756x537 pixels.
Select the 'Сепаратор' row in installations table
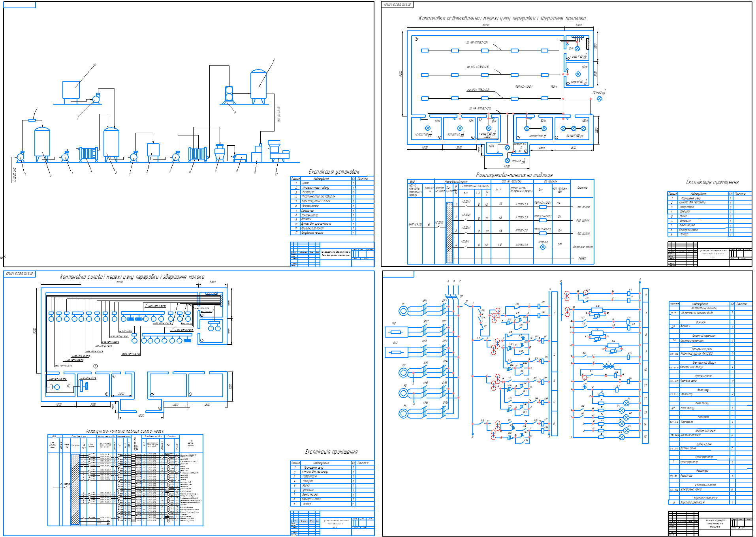coord(332,210)
